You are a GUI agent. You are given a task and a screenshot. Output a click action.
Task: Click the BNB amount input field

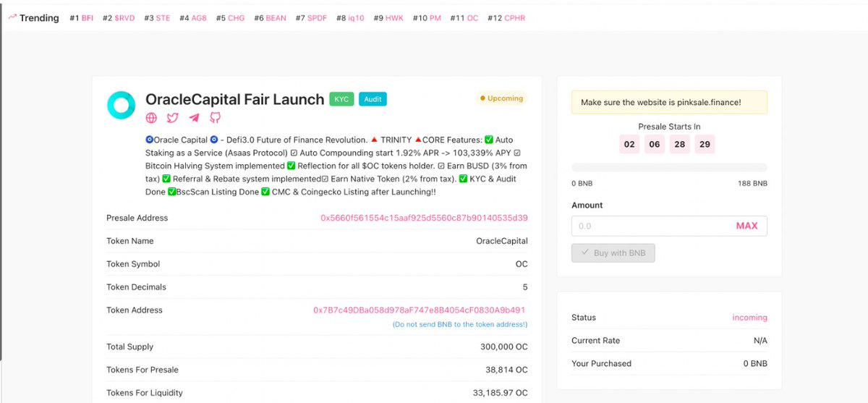pos(651,226)
